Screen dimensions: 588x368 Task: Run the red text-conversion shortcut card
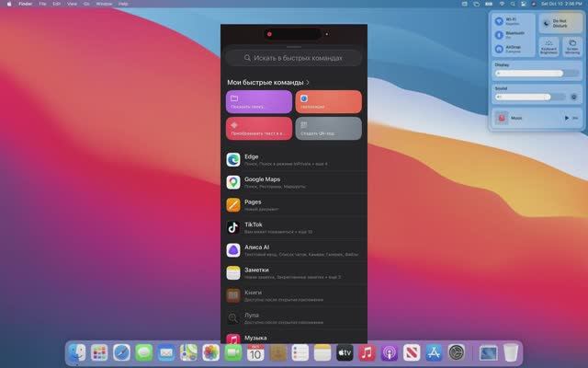click(x=259, y=129)
